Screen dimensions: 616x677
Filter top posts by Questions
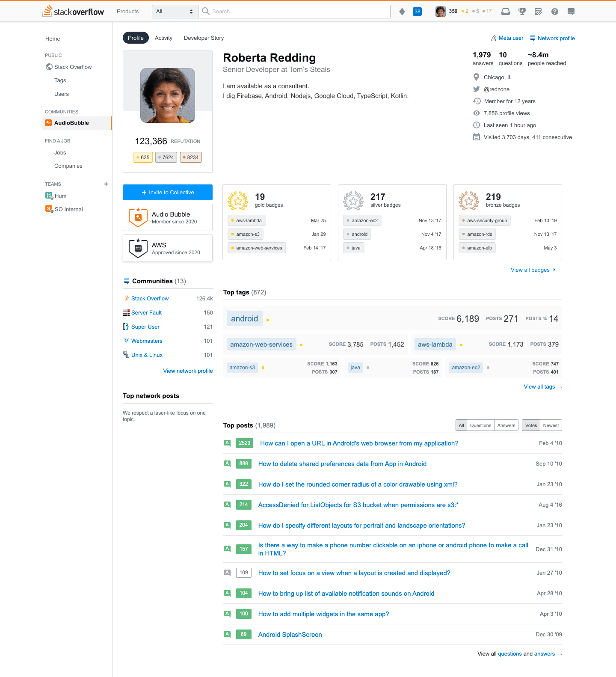480,425
